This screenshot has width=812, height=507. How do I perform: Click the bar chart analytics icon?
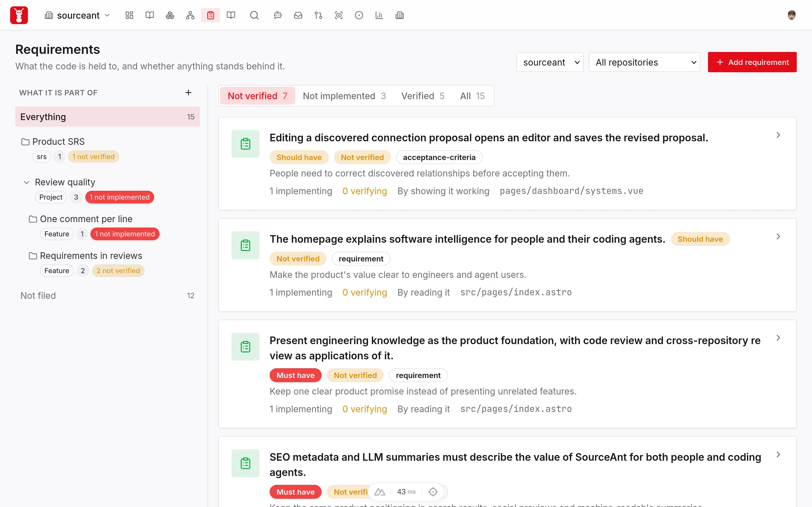click(x=379, y=16)
